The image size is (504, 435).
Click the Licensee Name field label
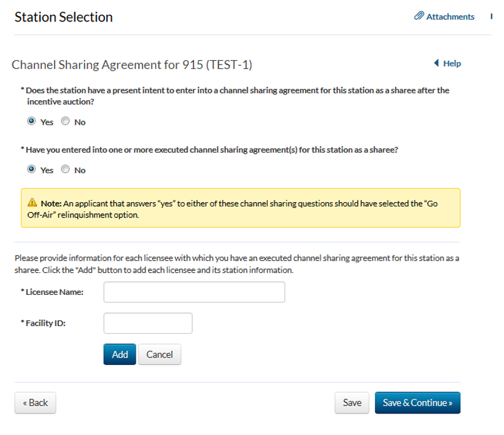coord(55,292)
